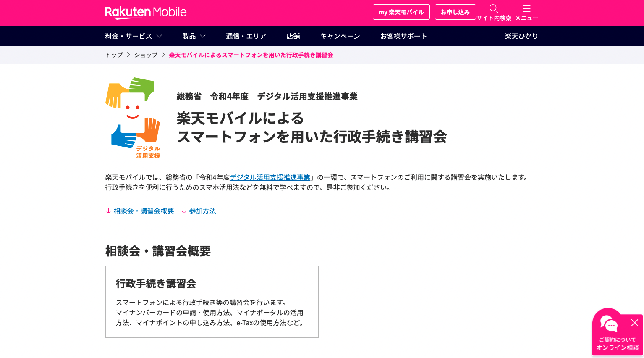Click the my 楽天モバイル button

click(x=401, y=12)
